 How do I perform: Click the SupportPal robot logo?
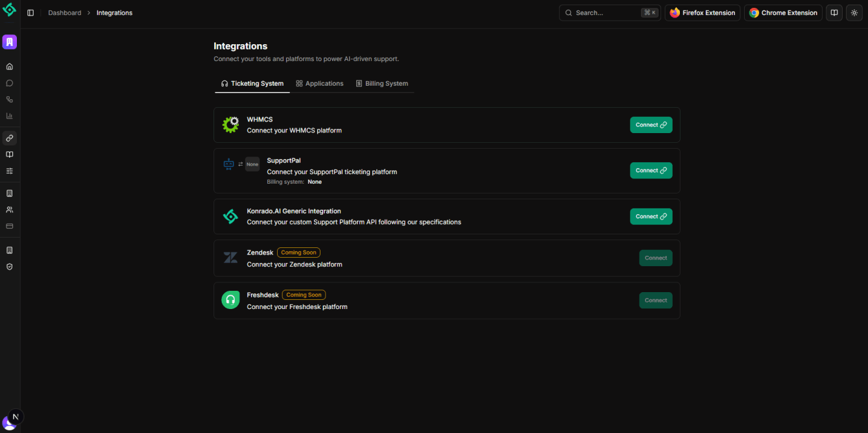[228, 164]
